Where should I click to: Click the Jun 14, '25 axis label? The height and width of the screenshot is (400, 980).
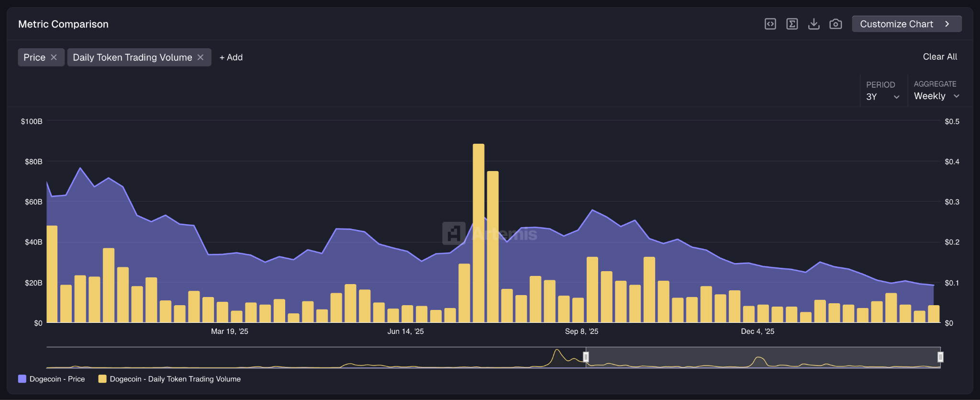tap(406, 331)
